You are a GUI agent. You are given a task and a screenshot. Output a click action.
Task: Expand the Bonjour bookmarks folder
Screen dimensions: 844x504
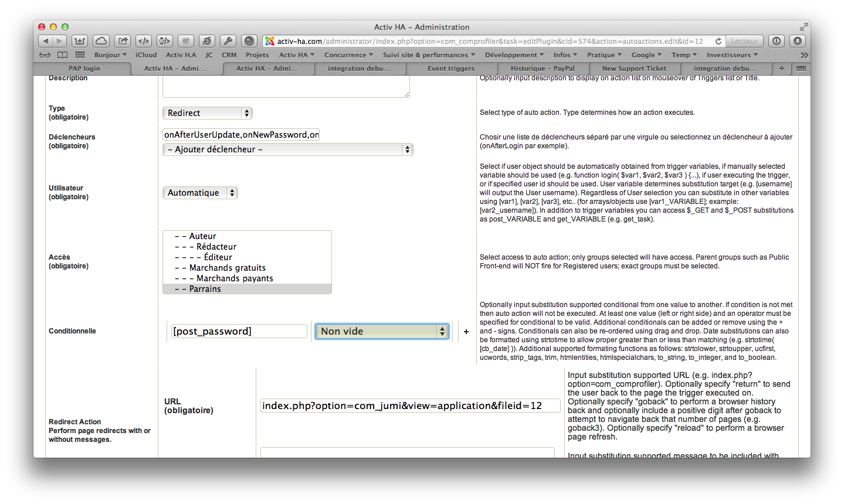click(x=110, y=55)
